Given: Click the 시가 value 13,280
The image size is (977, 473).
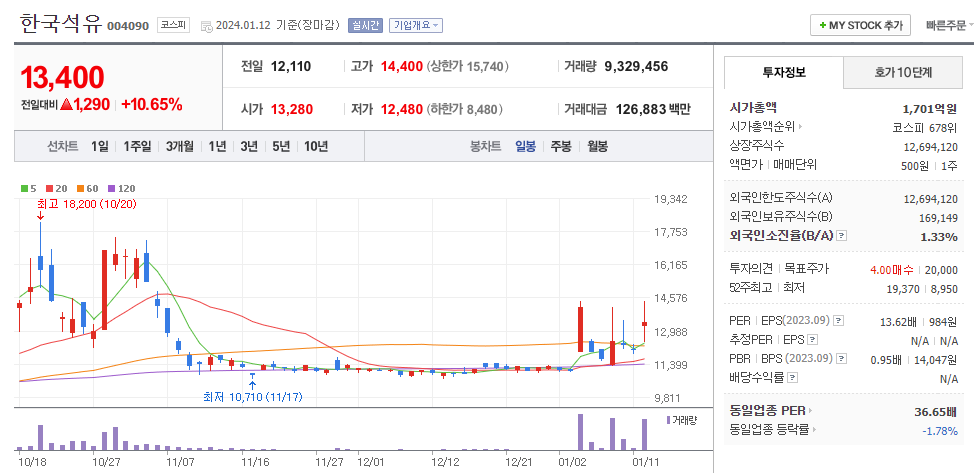Looking at the screenshot, I should click(x=292, y=110).
